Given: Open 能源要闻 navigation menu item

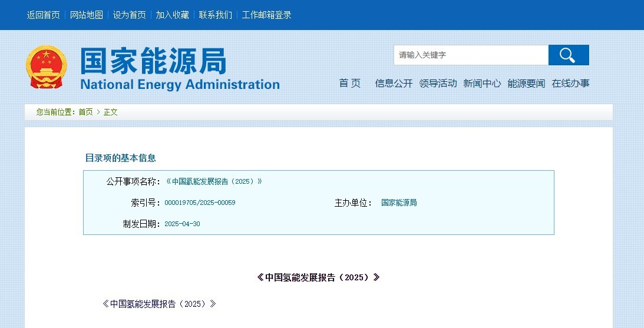Looking at the screenshot, I should (x=526, y=84).
